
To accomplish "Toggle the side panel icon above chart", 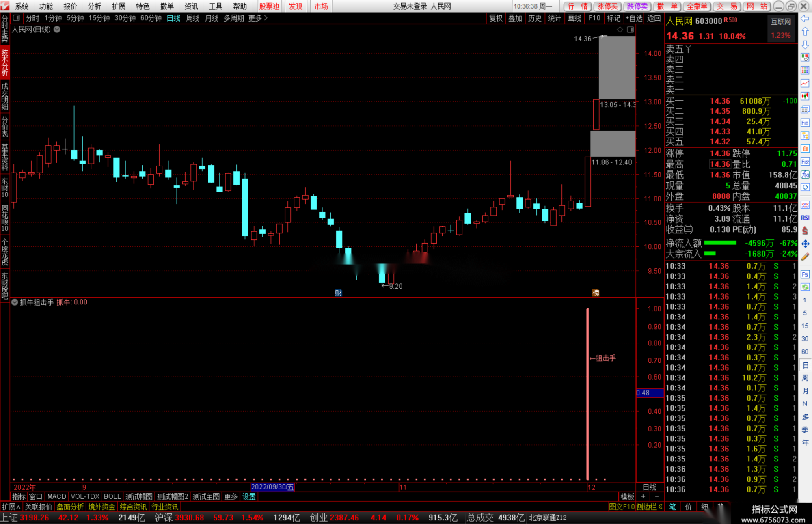I will 631,30.
